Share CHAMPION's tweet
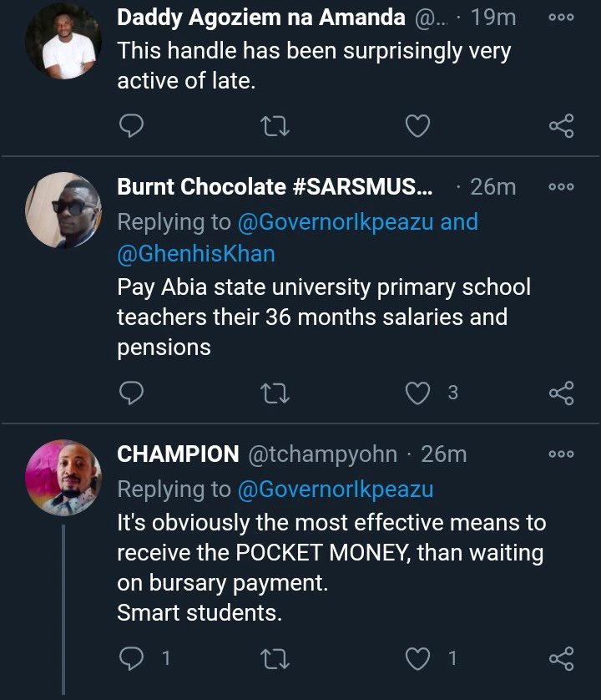The width and height of the screenshot is (601, 700). coord(561,659)
